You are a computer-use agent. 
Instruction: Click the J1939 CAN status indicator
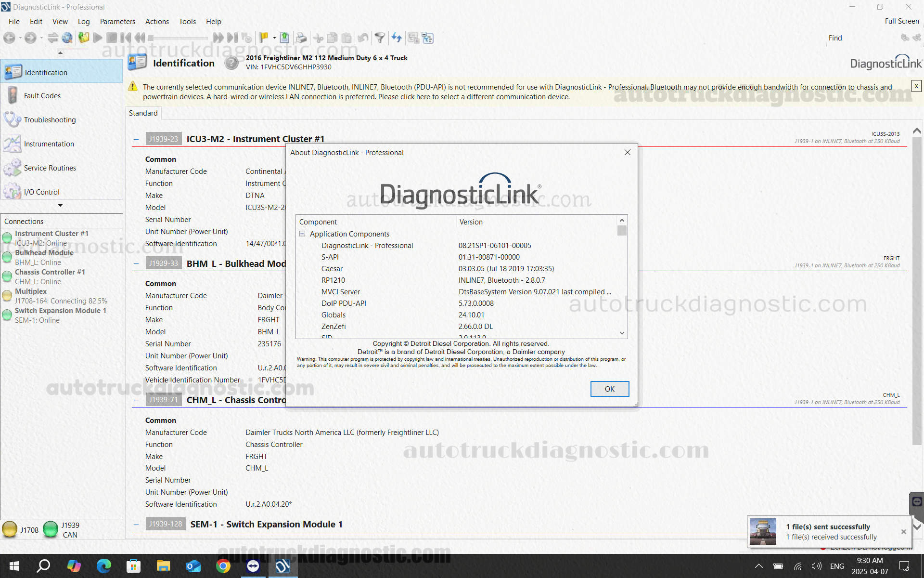[x=50, y=529]
